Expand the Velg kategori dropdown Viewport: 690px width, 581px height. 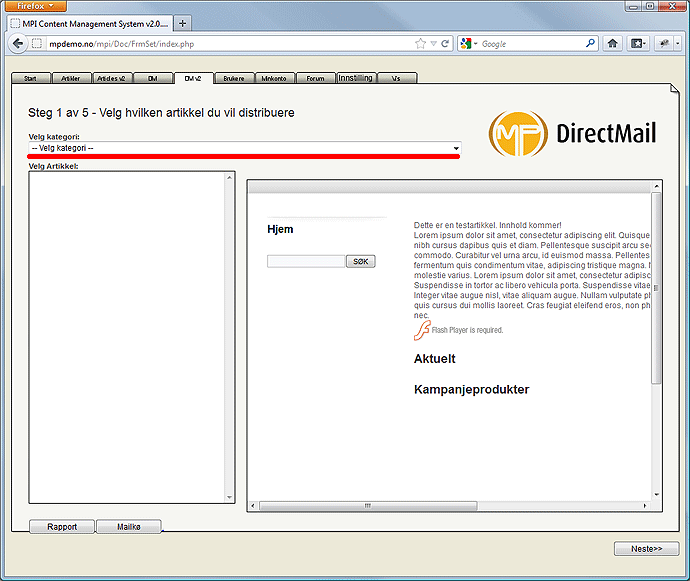(x=245, y=148)
